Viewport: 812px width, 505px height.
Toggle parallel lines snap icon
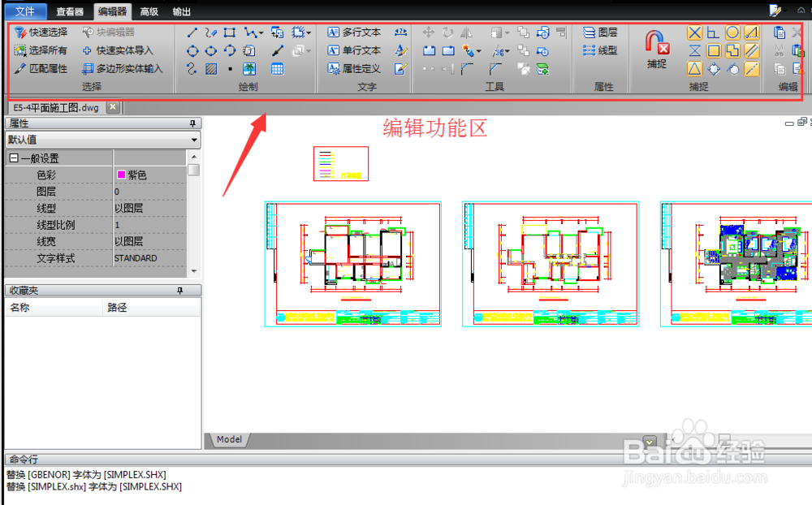pos(751,51)
